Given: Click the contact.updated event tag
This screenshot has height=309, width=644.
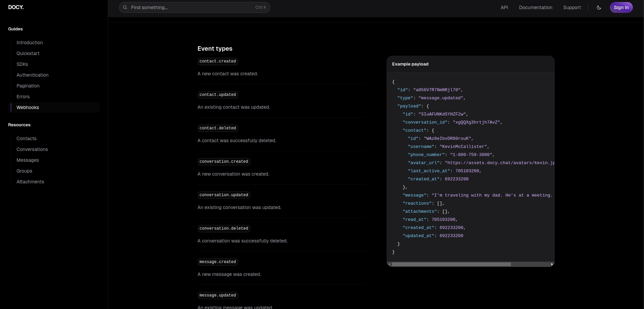Looking at the screenshot, I should [x=218, y=95].
